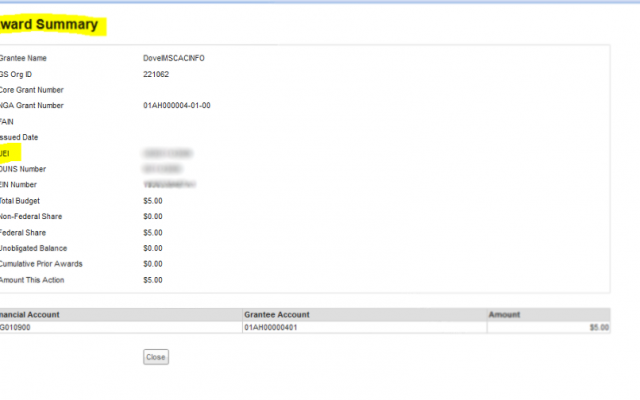640x400 pixels.
Task: Click the Federal Share amount value
Action: 153,232
